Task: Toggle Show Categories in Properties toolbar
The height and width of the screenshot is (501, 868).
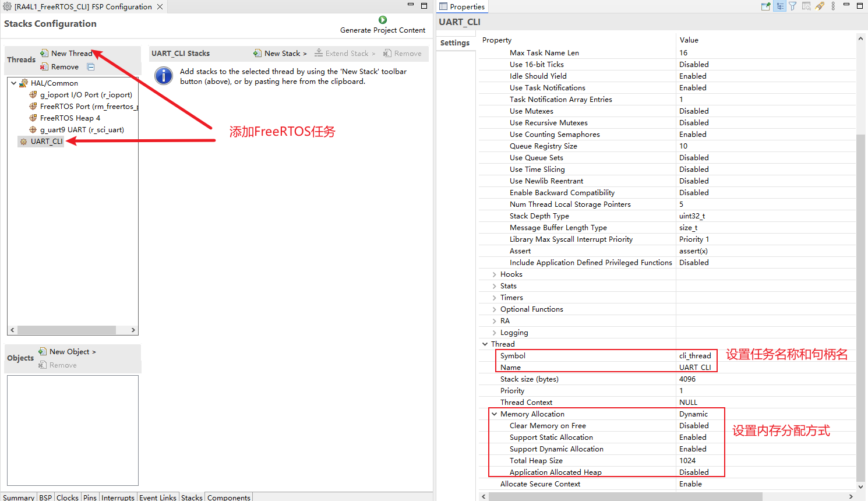Action: pos(780,6)
